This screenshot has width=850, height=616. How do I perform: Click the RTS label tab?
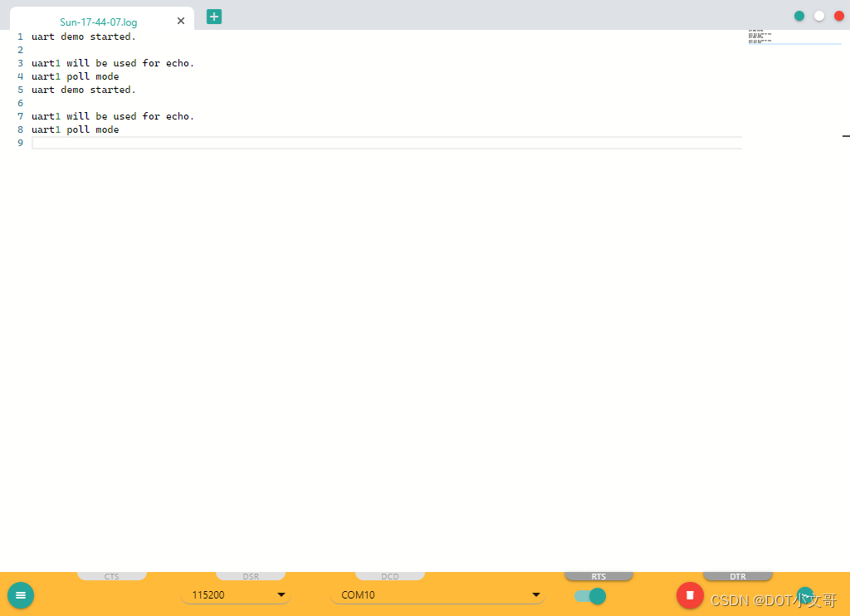[x=598, y=576]
